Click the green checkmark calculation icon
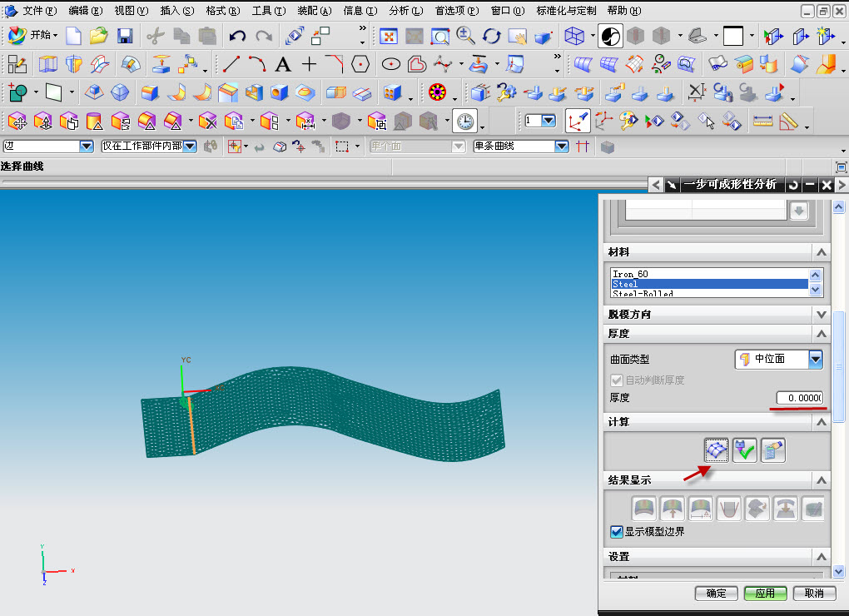The width and height of the screenshot is (849, 616). 744,450
